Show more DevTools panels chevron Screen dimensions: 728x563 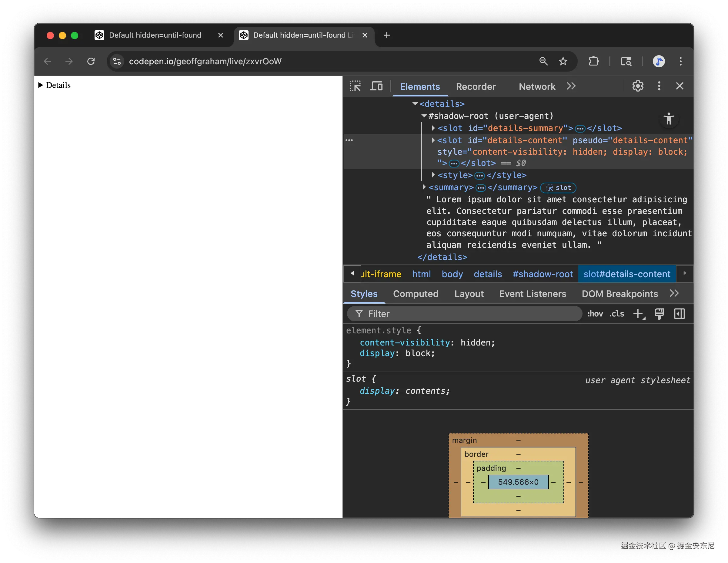pos(571,86)
